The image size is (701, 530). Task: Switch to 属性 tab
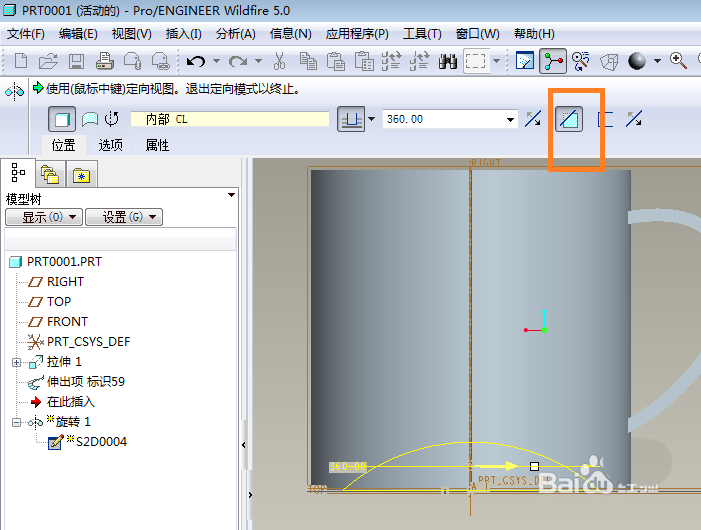click(157, 145)
